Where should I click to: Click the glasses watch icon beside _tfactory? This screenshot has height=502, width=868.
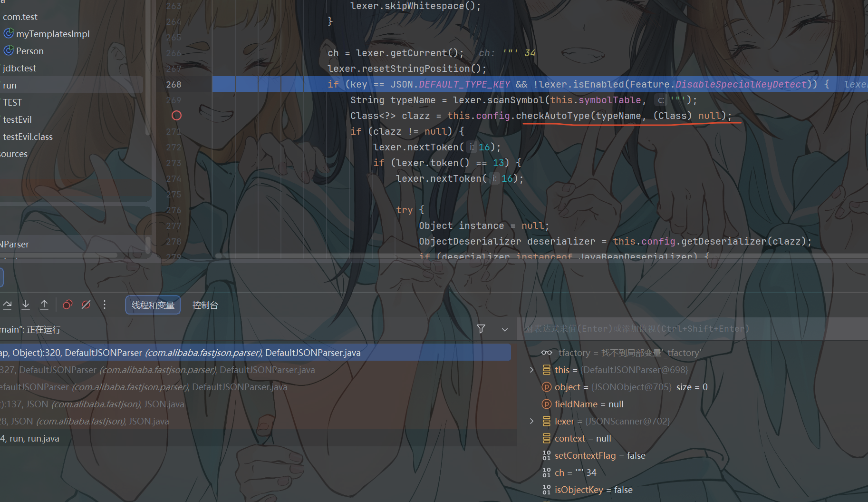(x=547, y=353)
